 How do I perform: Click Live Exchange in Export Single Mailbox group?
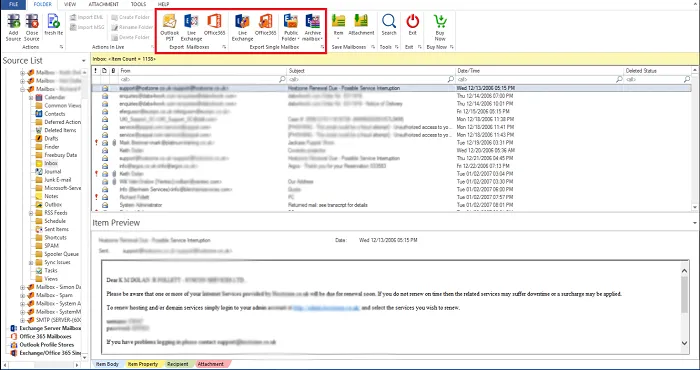[242, 28]
